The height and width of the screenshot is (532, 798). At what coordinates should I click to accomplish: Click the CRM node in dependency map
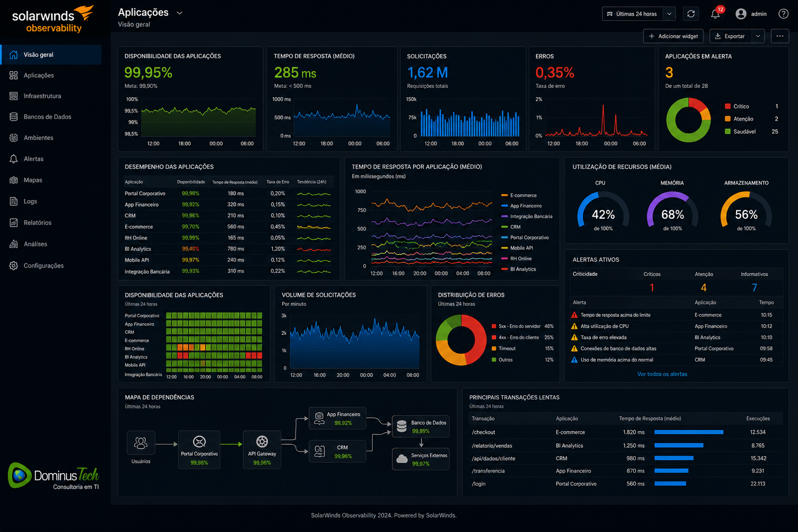(x=338, y=451)
